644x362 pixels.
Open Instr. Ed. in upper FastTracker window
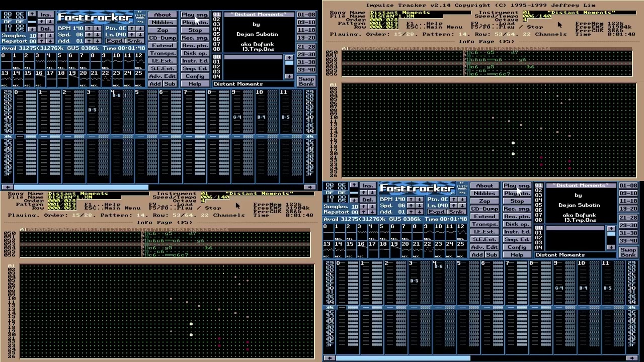click(x=195, y=61)
